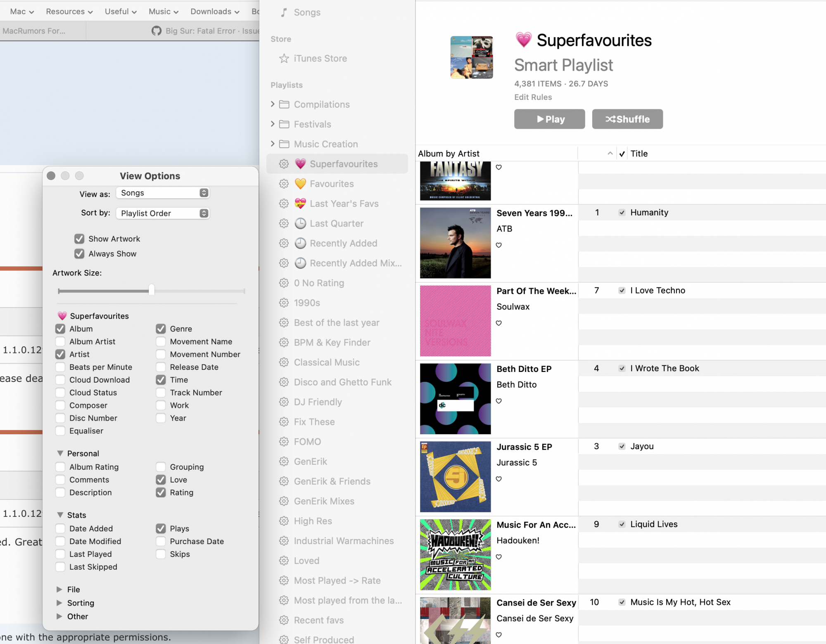Image resolution: width=826 pixels, height=644 pixels.
Task: Click the Edit Rules link
Action: 533,97
